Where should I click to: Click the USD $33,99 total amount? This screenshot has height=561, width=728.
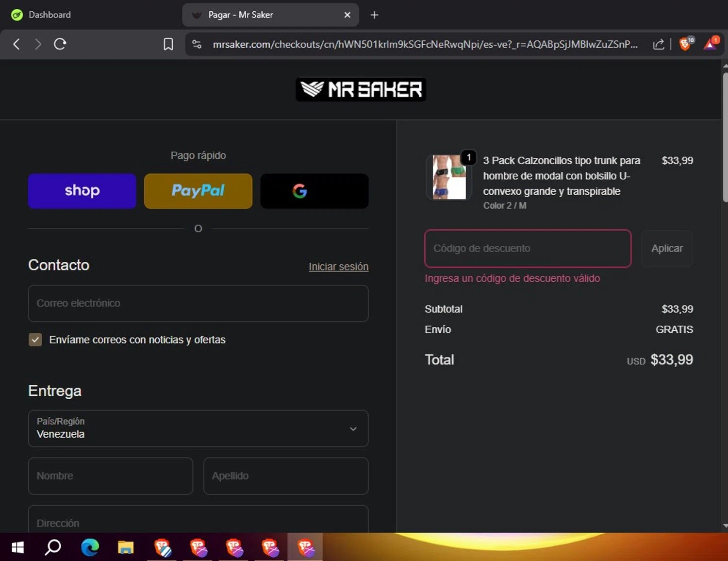(660, 360)
